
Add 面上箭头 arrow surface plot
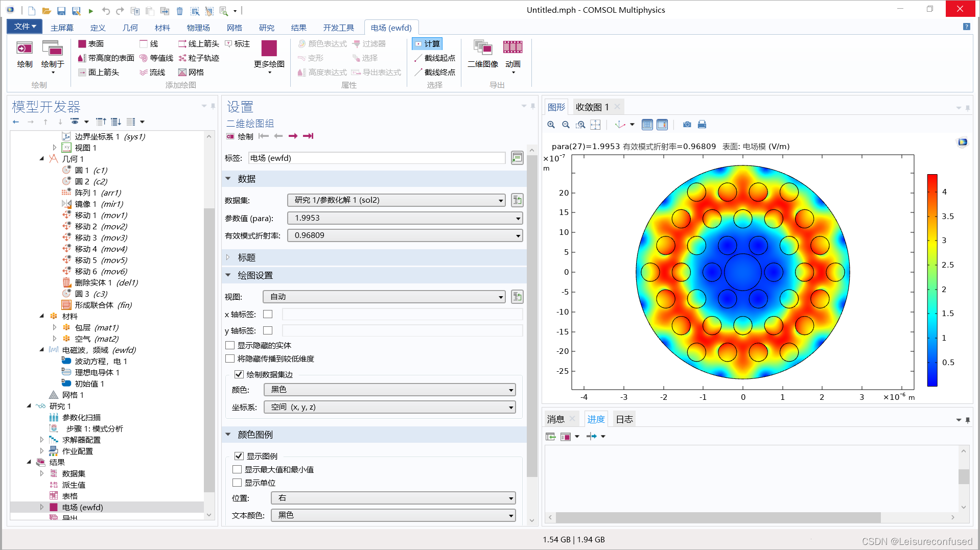99,73
